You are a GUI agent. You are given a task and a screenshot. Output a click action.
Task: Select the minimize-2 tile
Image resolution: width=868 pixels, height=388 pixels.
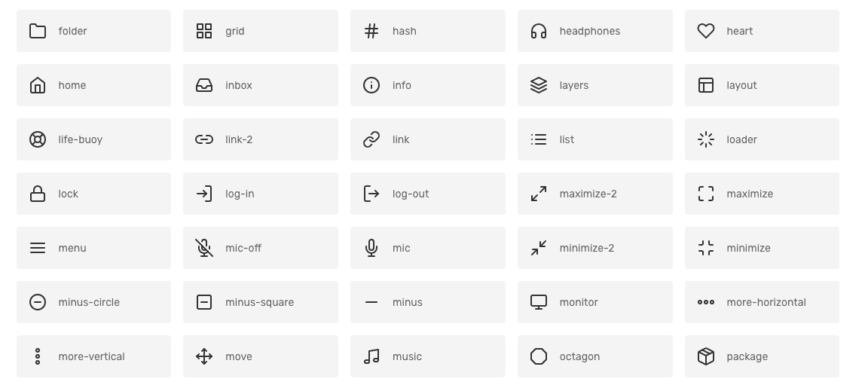coord(595,248)
